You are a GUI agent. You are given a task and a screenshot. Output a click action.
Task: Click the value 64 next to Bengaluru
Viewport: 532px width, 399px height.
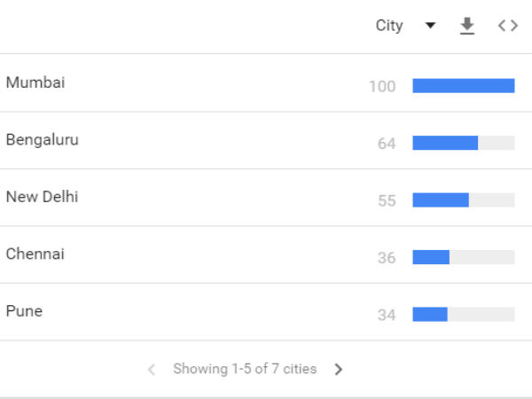point(387,144)
